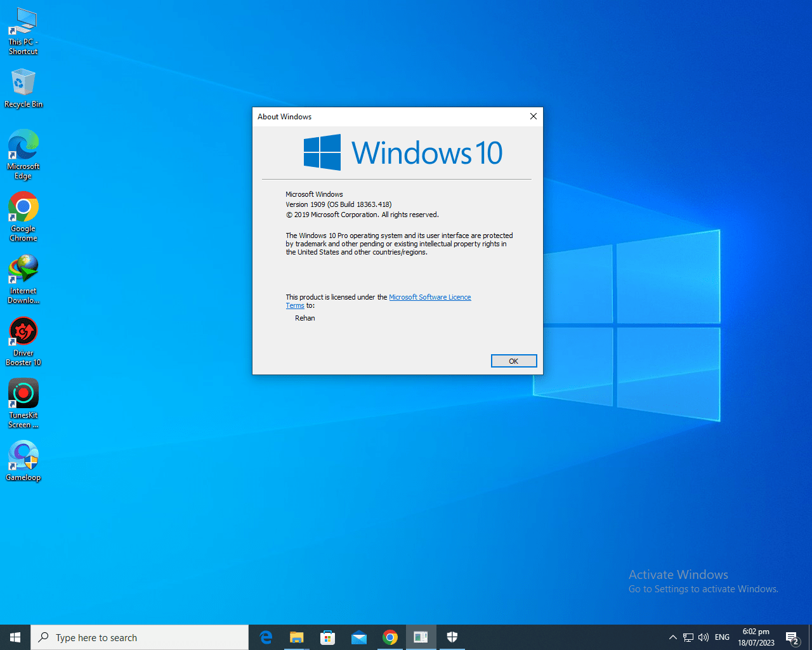The width and height of the screenshot is (812, 650).
Task: Click the '© 2019 Microsoft Corporation' line
Action: (362, 215)
